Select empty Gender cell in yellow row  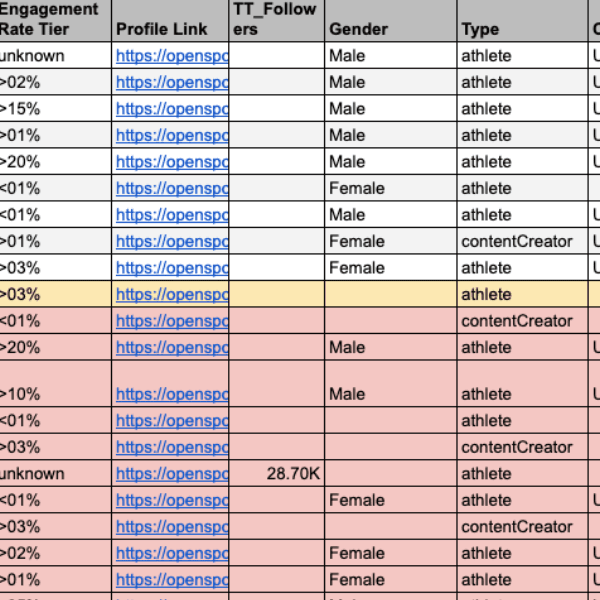390,295
